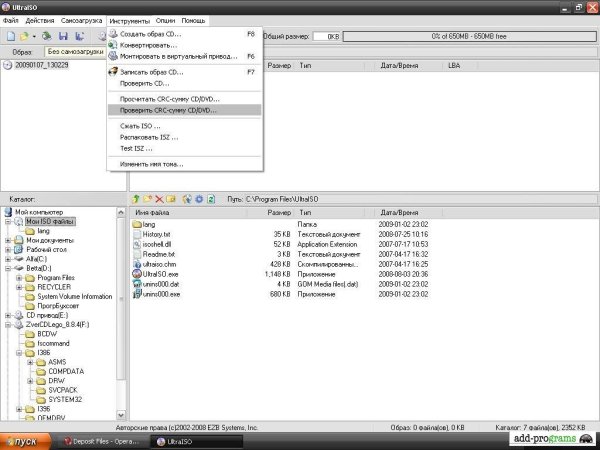600x450 pixels.
Task: Click the UltraISO taskbar button
Action: [196, 442]
